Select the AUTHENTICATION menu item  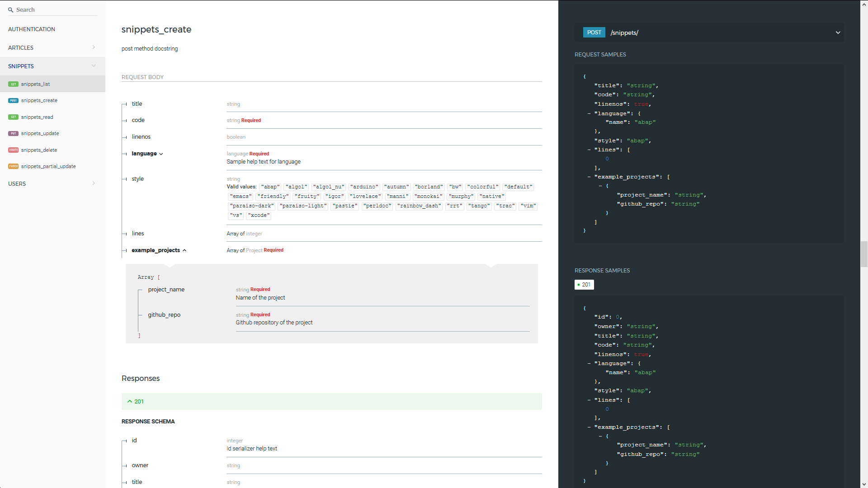coord(32,29)
